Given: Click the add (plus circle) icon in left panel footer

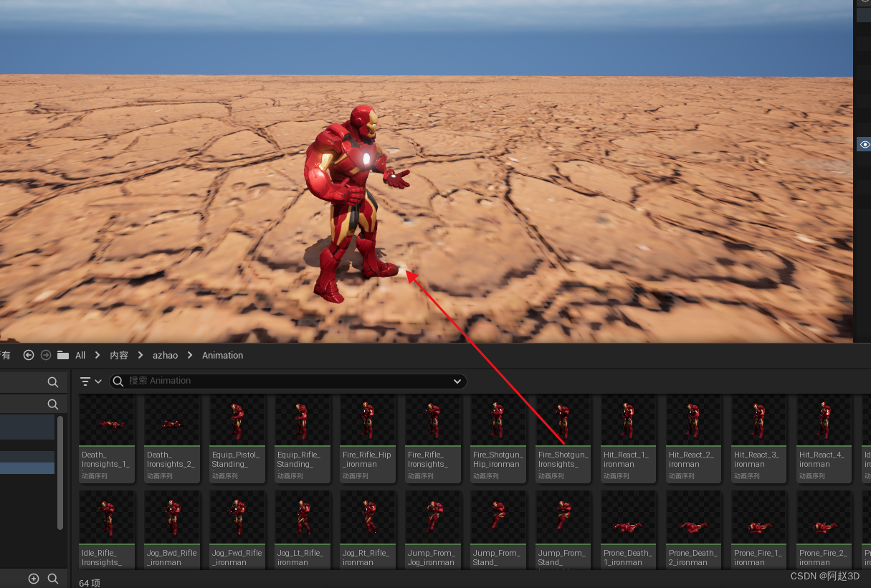Looking at the screenshot, I should tap(34, 579).
